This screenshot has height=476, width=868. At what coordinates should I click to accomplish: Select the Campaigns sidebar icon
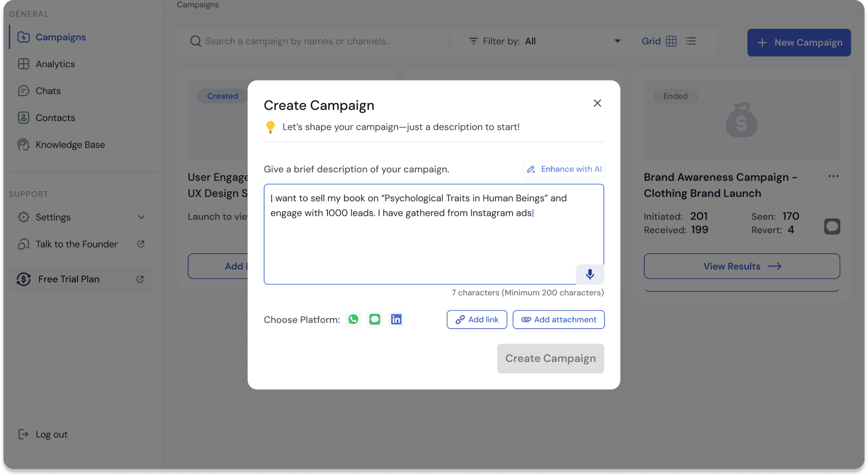click(x=23, y=37)
